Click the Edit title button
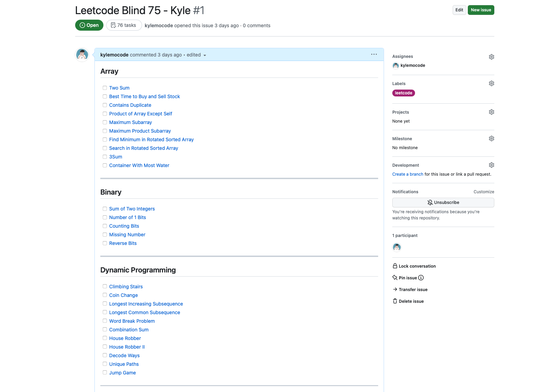The width and height of the screenshot is (535, 392). point(459,10)
